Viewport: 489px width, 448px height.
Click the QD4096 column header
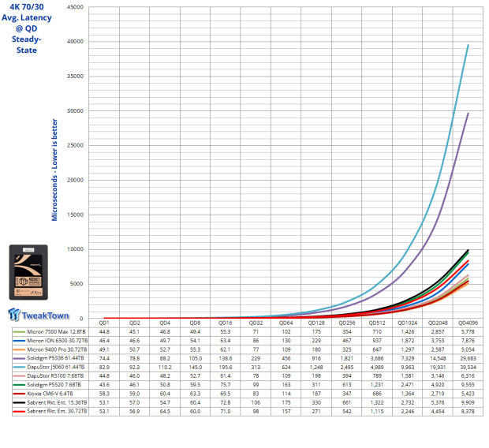[468, 323]
